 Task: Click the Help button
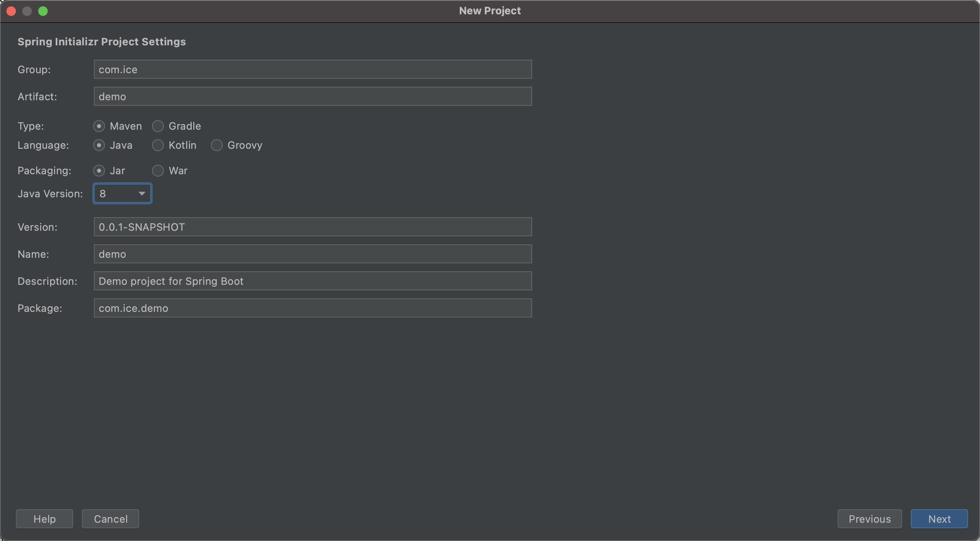point(45,519)
